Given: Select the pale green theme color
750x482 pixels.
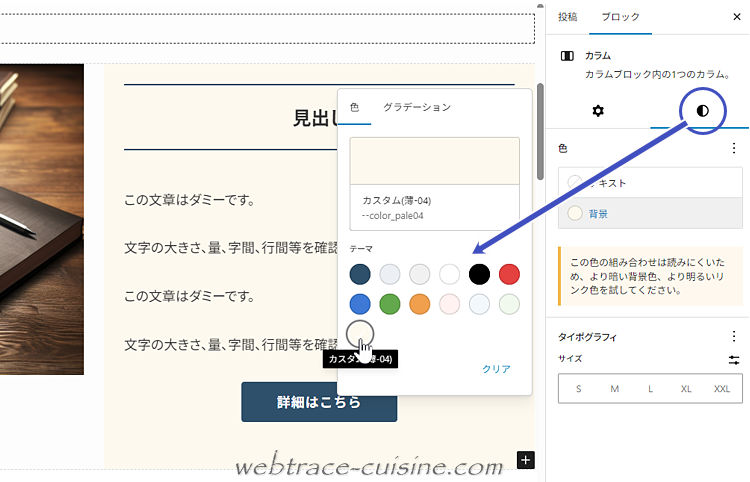Looking at the screenshot, I should click(509, 304).
